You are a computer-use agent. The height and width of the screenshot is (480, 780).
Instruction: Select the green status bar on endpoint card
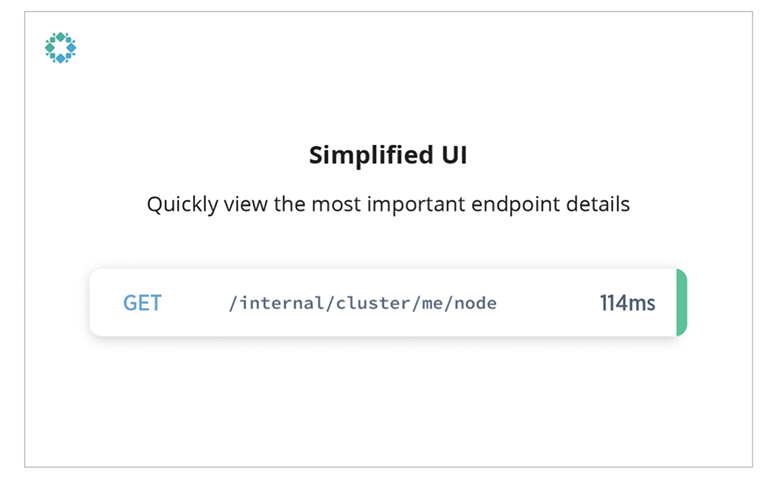682,302
